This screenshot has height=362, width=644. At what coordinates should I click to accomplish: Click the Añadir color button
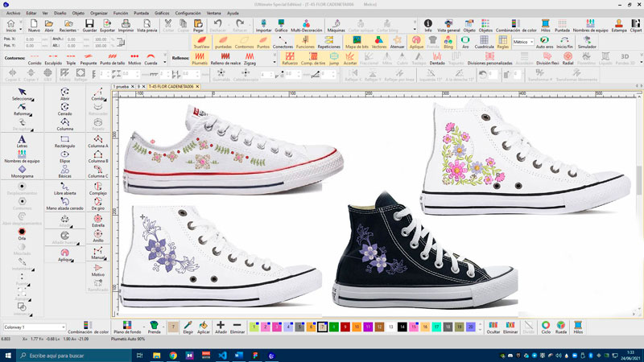(x=221, y=327)
